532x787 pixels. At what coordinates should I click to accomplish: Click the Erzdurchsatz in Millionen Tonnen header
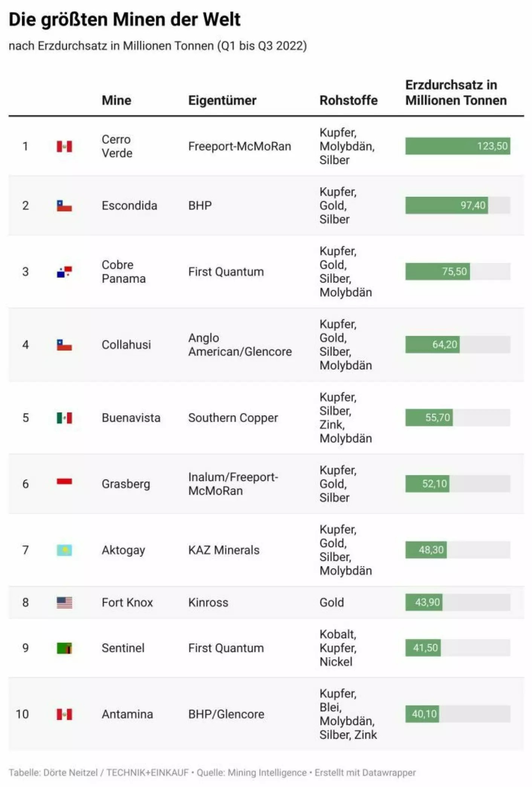coord(456,93)
